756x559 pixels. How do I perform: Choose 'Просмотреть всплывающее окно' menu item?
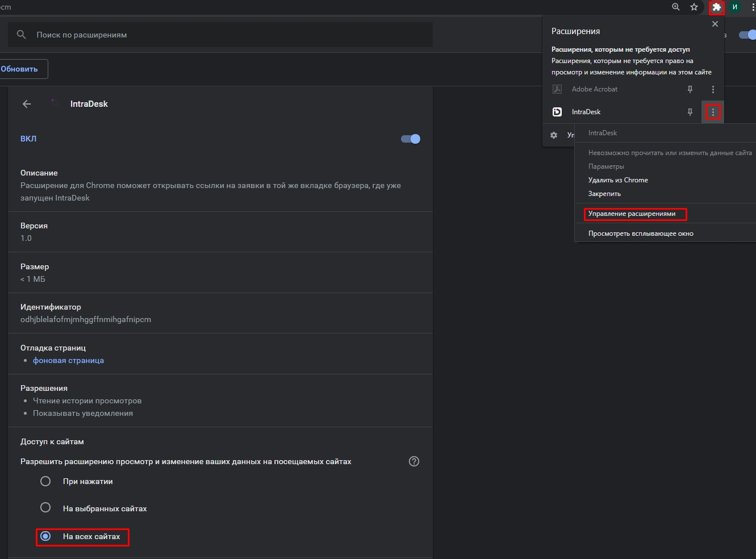(641, 233)
